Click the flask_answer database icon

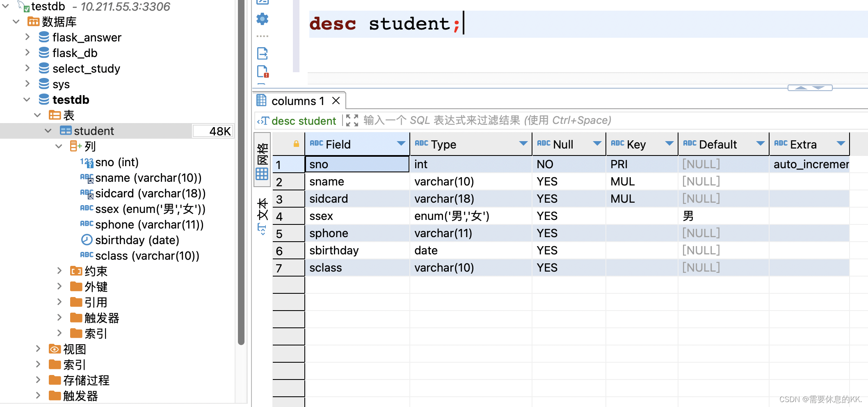tap(44, 37)
